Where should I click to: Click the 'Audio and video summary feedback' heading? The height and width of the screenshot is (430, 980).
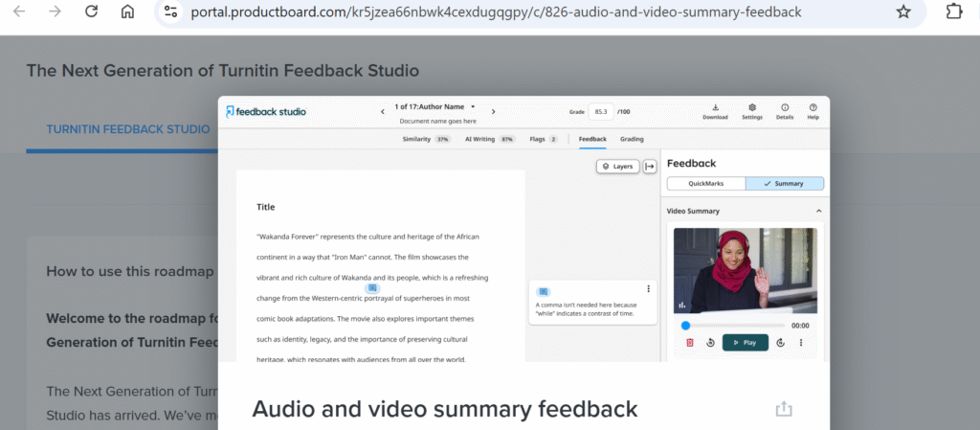[445, 409]
